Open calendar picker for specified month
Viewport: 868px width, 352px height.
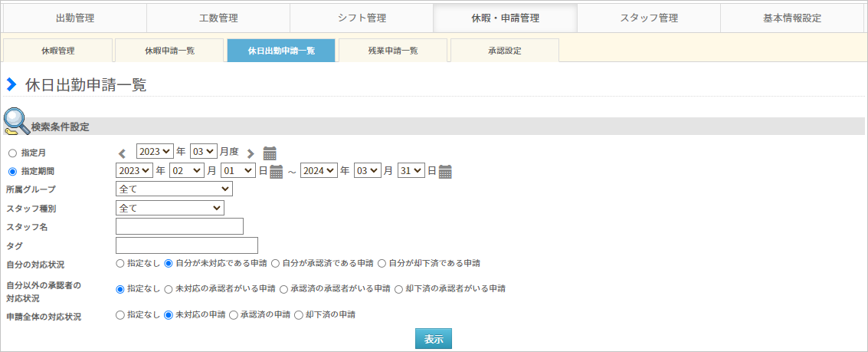tap(270, 153)
